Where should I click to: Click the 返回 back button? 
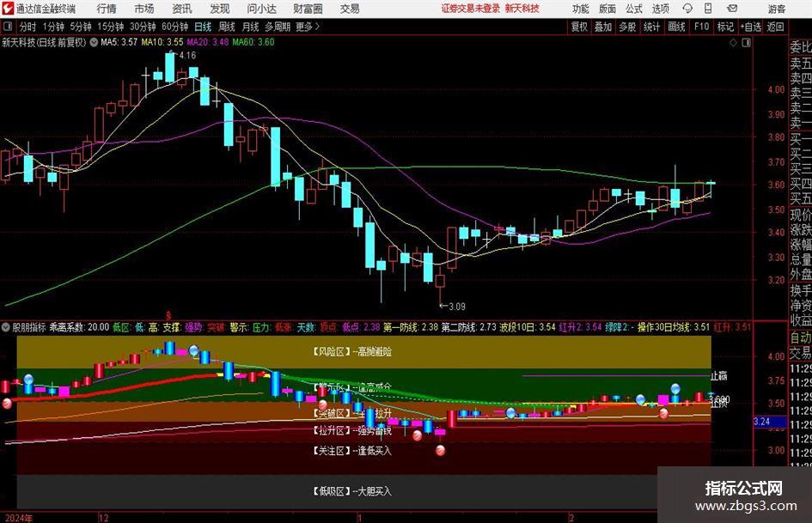coord(775,27)
